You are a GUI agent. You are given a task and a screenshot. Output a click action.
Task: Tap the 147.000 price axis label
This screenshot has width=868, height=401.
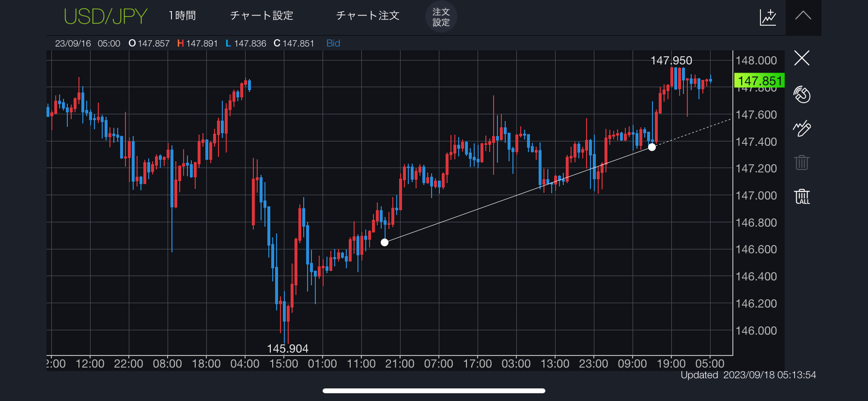(756, 196)
